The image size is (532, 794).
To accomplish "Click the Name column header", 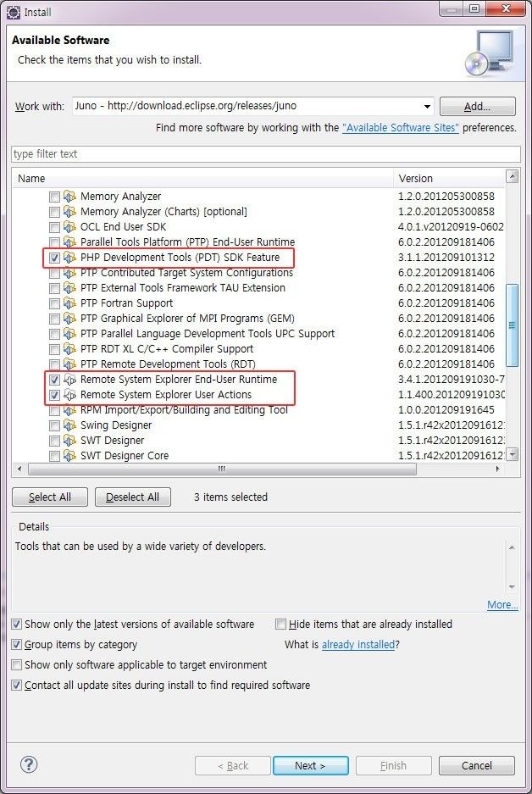I will (x=202, y=178).
